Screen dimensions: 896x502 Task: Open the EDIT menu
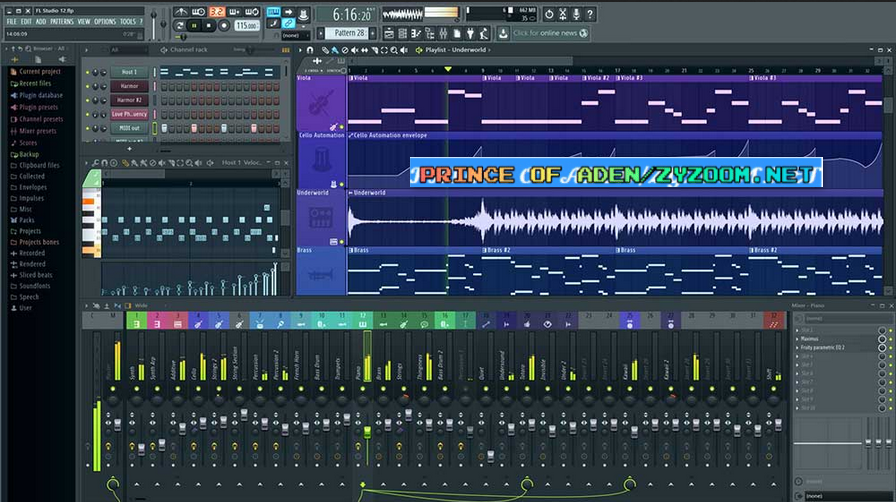[26, 22]
